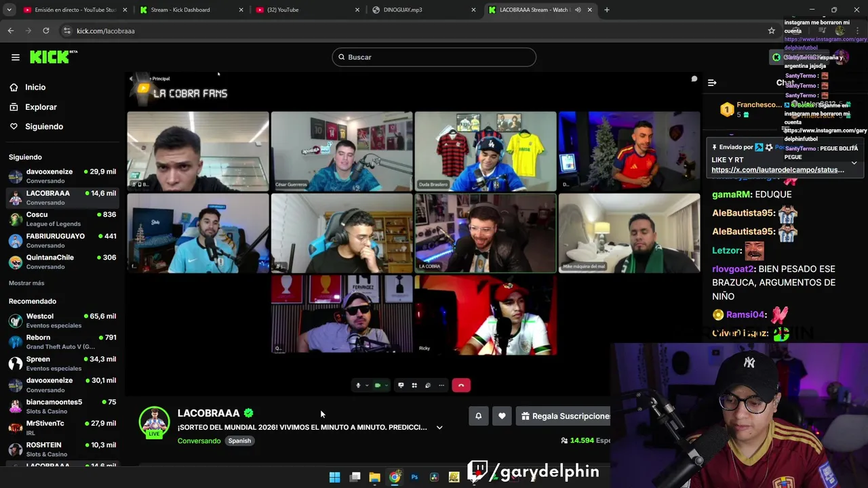Mute audio on LACOBRAAA Stream tab speaker

tap(578, 10)
